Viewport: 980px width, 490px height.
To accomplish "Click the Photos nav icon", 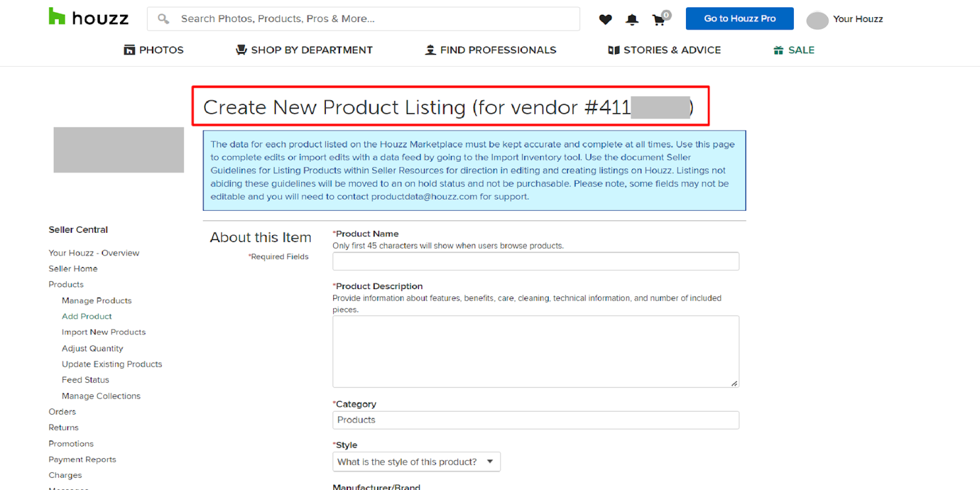I will (x=129, y=50).
